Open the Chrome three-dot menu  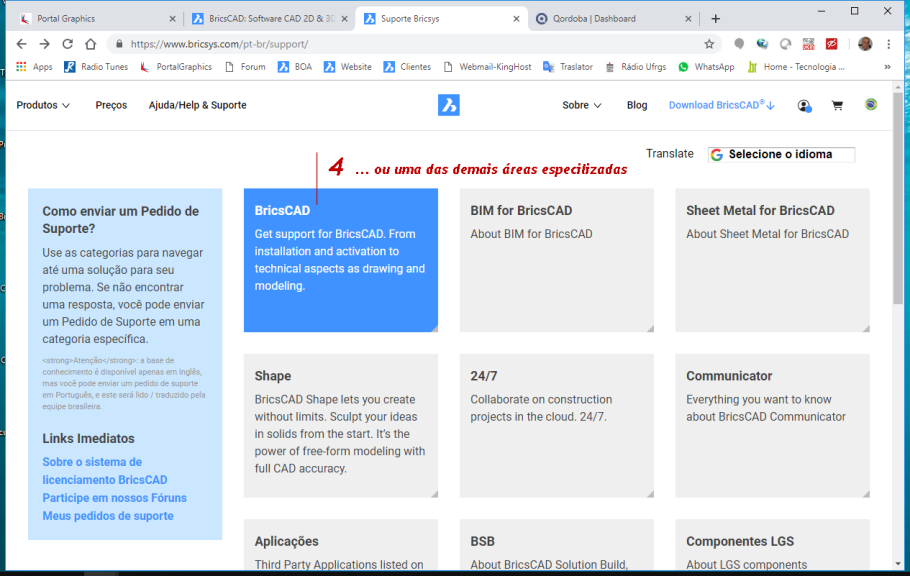pyautogui.click(x=889, y=44)
